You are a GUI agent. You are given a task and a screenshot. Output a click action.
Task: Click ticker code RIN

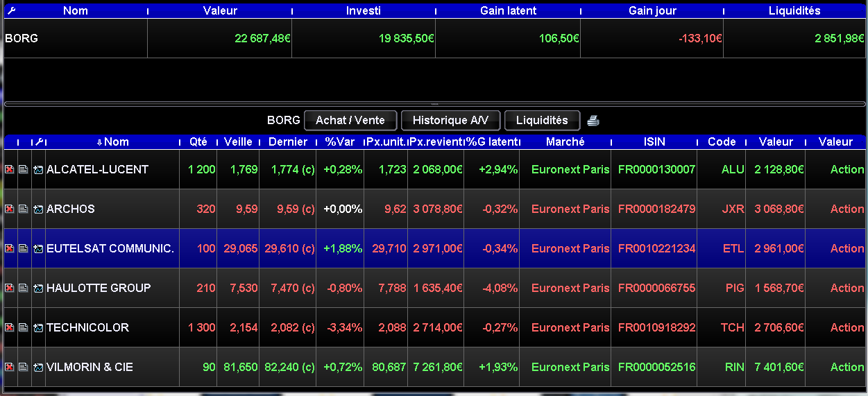point(734,367)
